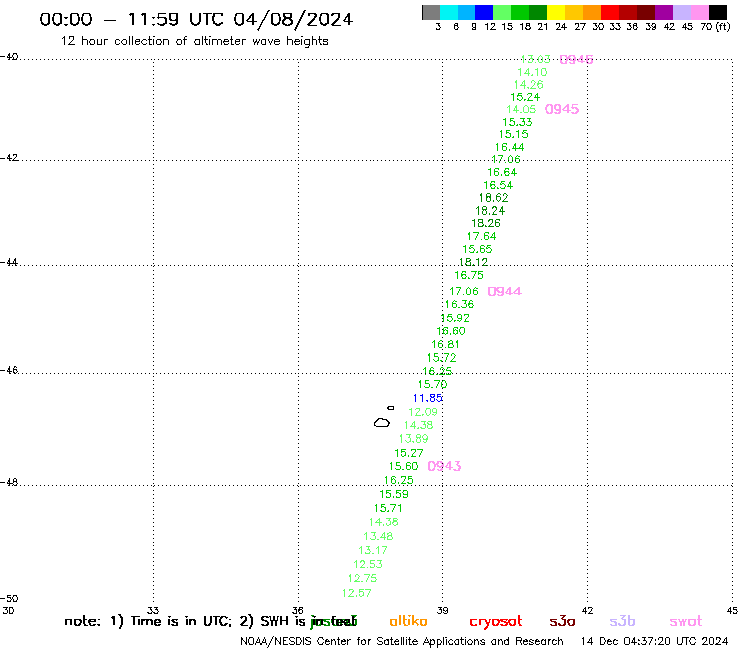
Task: Select the red 33 ft legend swatch
Action: coord(610,12)
